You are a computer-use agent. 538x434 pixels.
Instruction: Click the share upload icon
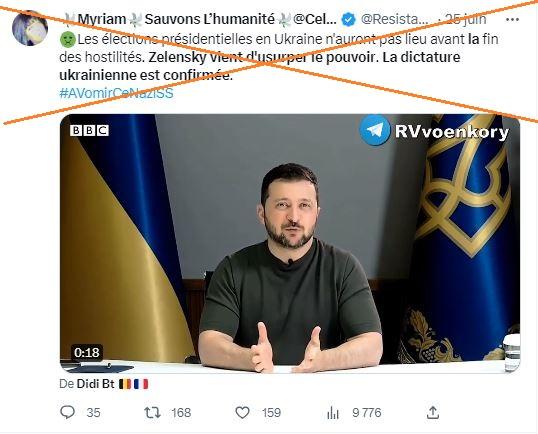(x=433, y=412)
